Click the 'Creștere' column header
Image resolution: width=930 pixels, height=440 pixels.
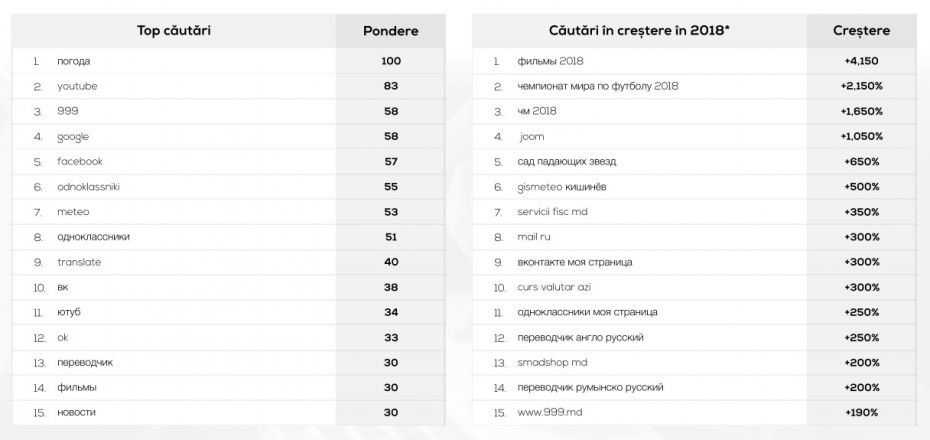[861, 31]
